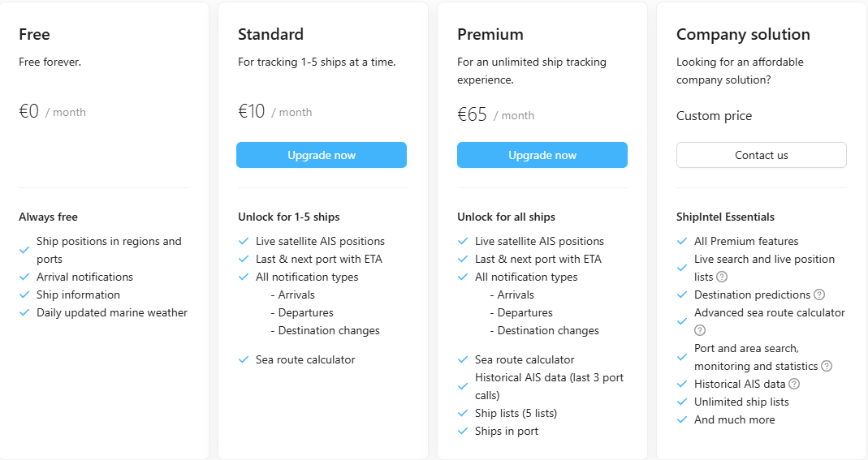
Task: Click help icon under Advanced sea route calculator
Action: point(700,330)
